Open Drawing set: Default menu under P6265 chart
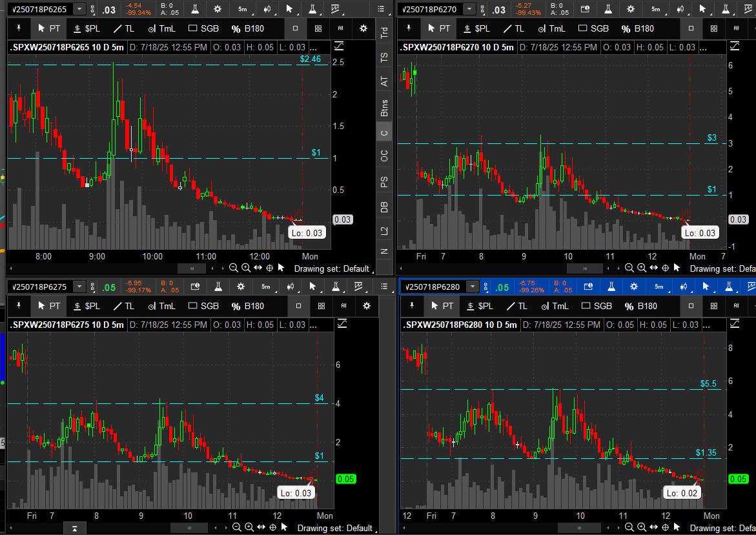This screenshot has width=756, height=535. click(x=332, y=268)
